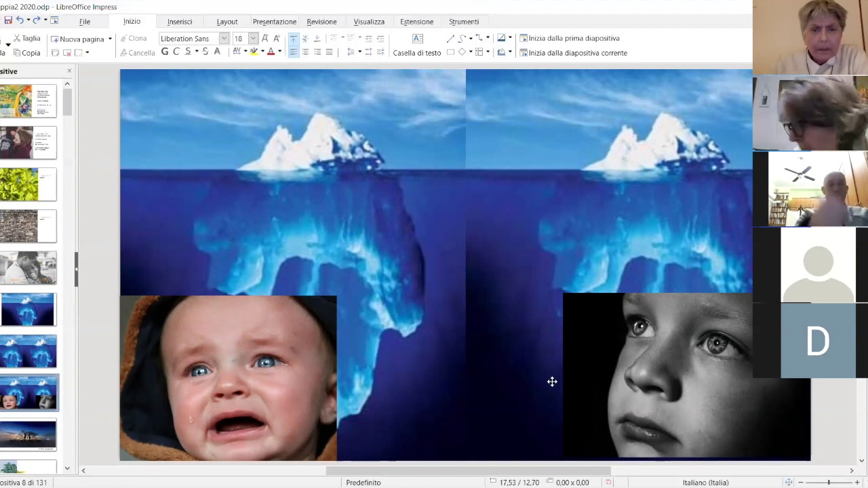
Task: Switch to the Layout tab
Action: [x=227, y=22]
